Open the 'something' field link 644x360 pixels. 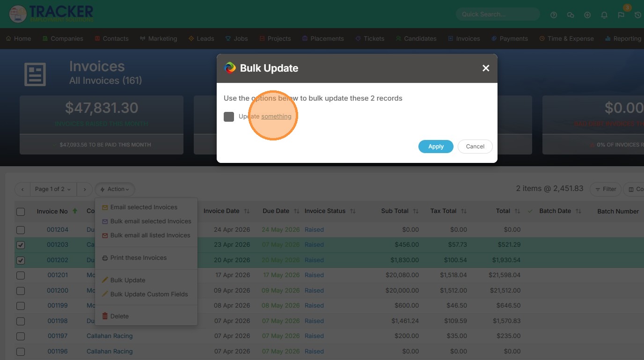(276, 116)
